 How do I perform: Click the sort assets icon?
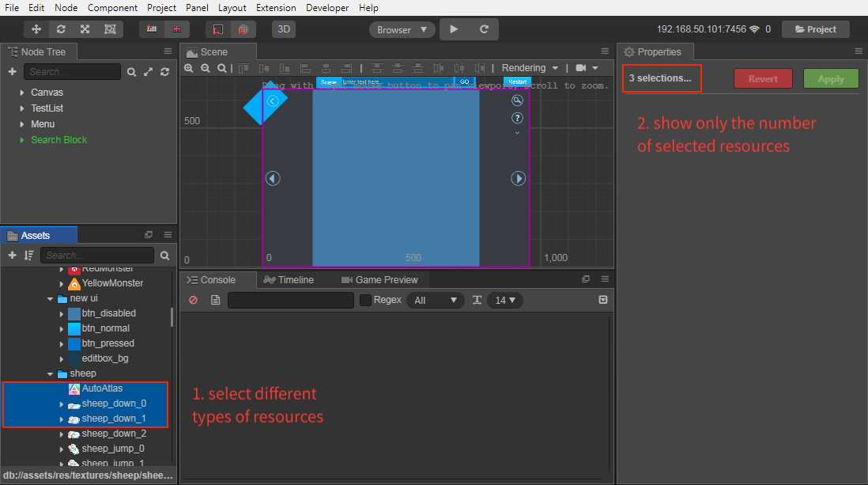[x=29, y=256]
